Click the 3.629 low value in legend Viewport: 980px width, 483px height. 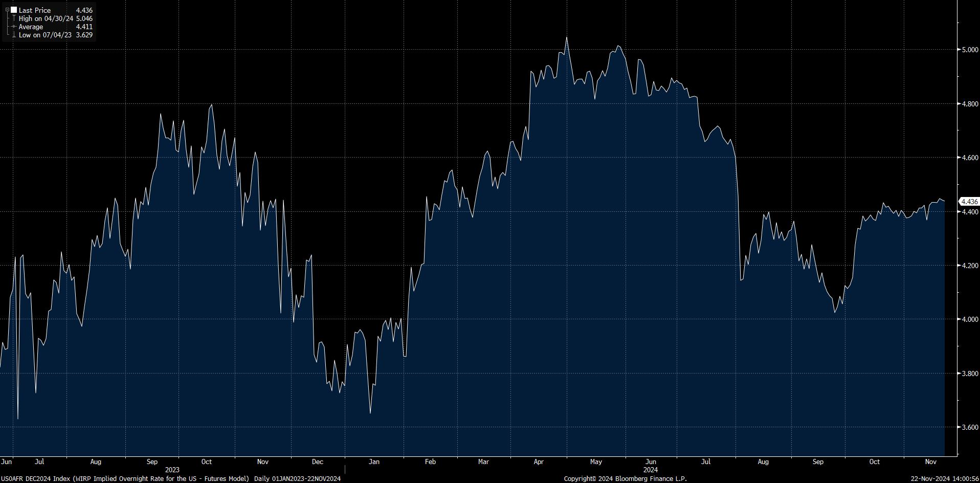84,35
